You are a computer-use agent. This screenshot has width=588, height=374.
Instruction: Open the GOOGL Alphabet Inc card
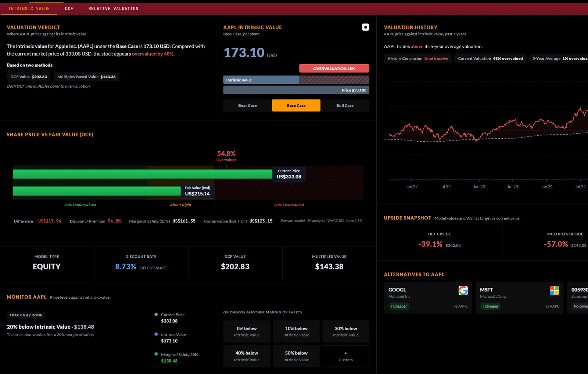click(428, 298)
